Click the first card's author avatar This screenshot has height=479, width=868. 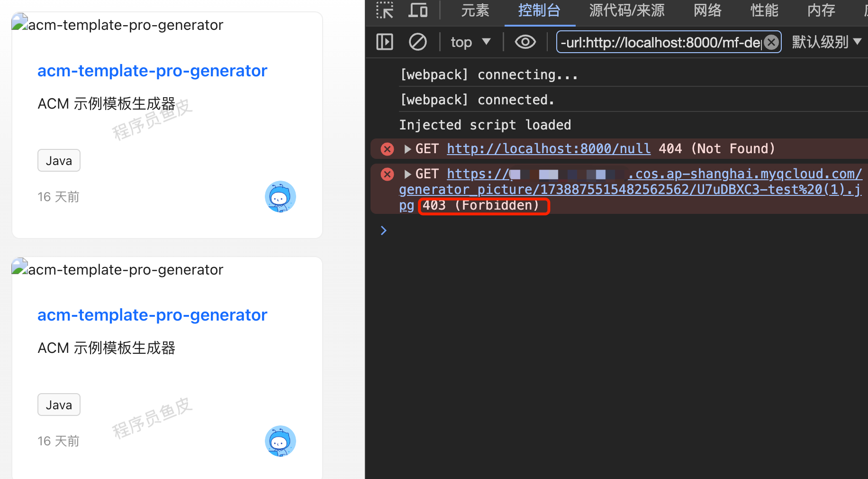coord(280,196)
